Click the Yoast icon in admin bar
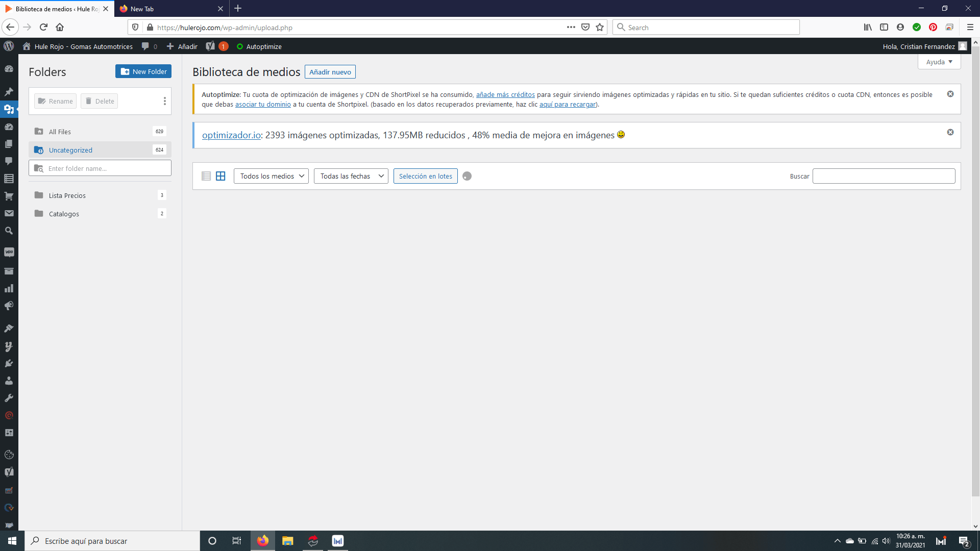 pos(210,46)
